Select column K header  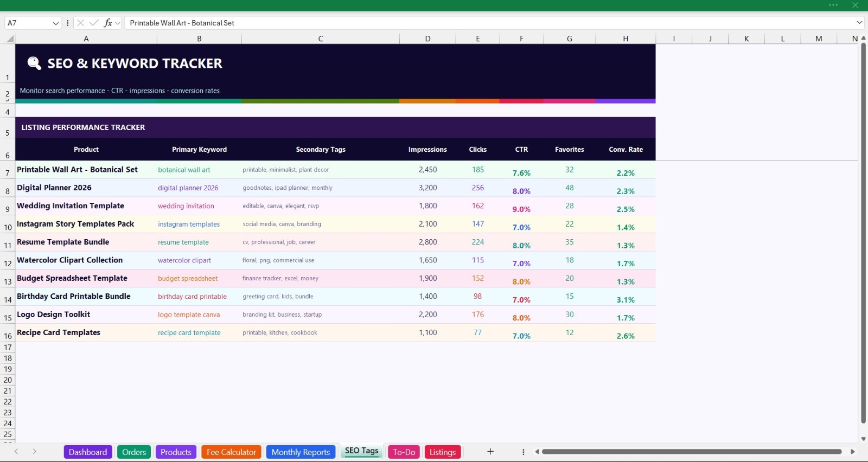[746, 39]
